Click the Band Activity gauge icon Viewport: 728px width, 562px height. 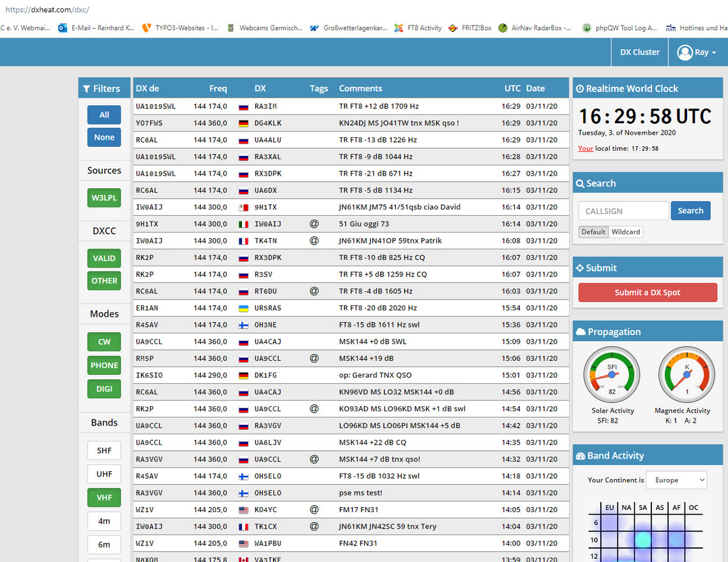(x=580, y=456)
